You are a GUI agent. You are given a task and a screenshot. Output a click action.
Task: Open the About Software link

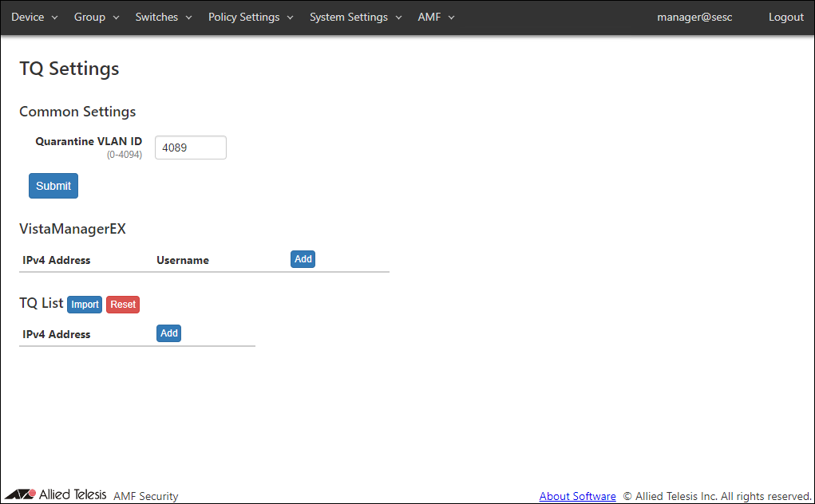(577, 496)
